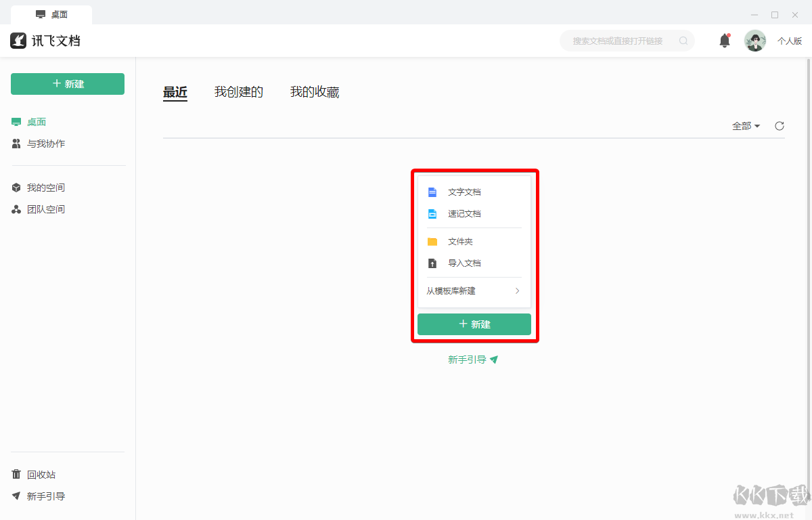
Task: Click the 我的空间 cube icon
Action: click(x=16, y=188)
